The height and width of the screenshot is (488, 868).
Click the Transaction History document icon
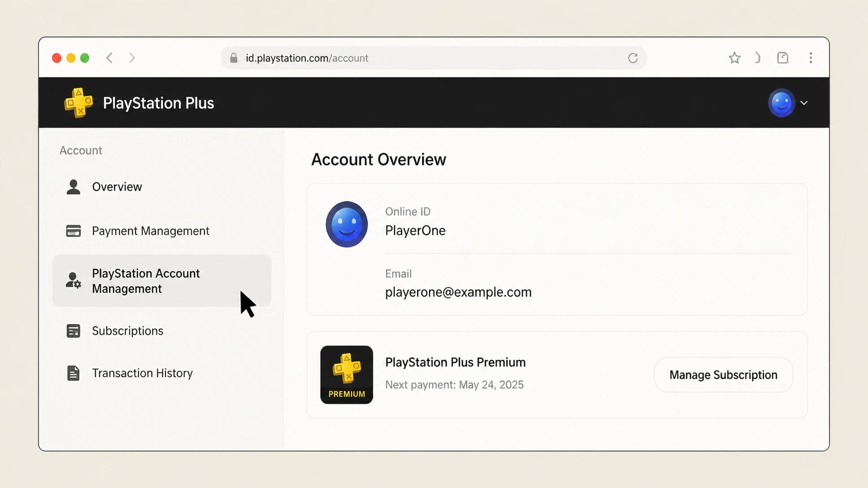pyautogui.click(x=73, y=373)
